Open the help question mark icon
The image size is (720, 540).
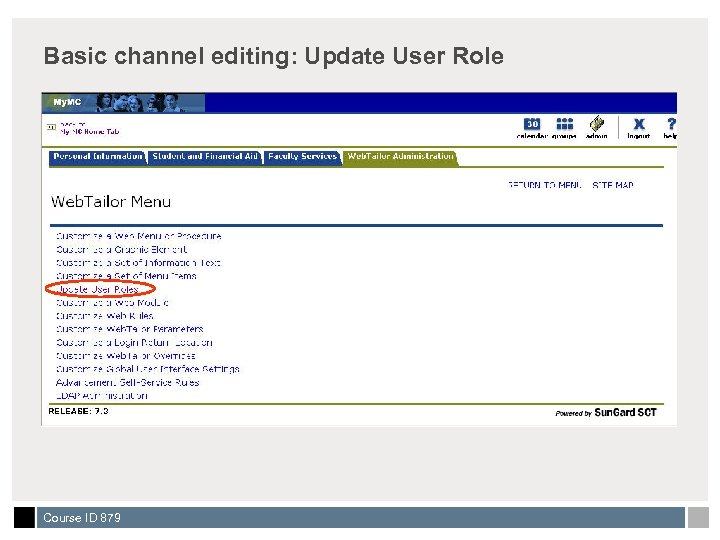[671, 124]
